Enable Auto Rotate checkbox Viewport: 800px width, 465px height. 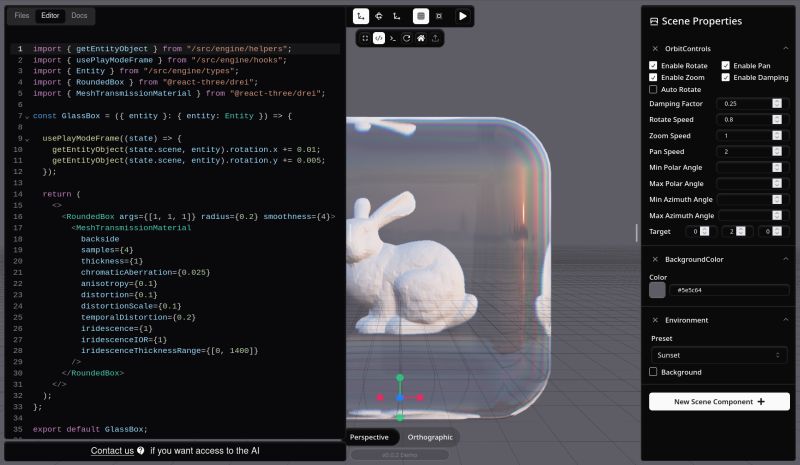(x=653, y=89)
